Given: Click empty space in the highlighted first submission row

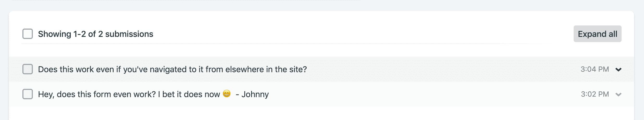Looking at the screenshot, I should [x=443, y=69].
